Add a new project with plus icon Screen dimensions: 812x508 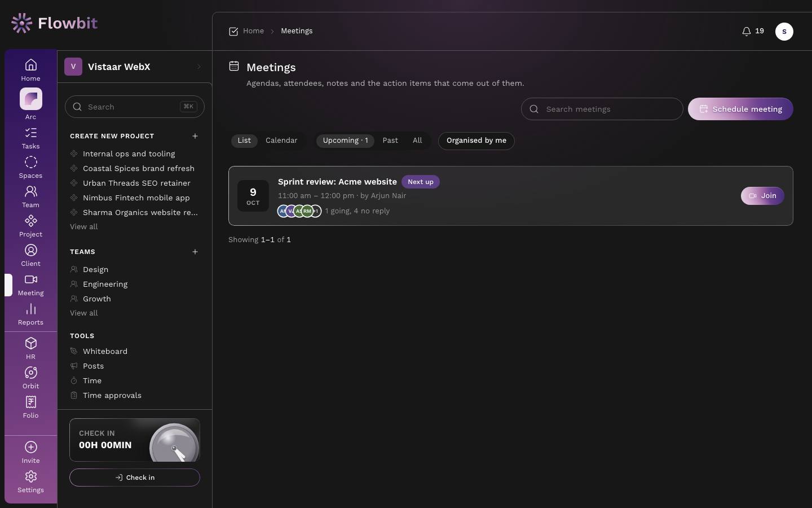click(195, 136)
